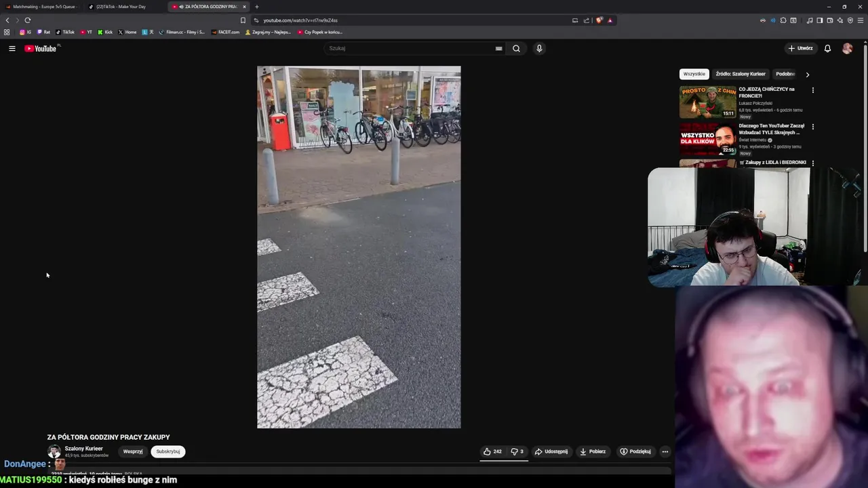Click the Podziękuj thanks button
Viewport: 868px width, 488px height.
[635, 451]
